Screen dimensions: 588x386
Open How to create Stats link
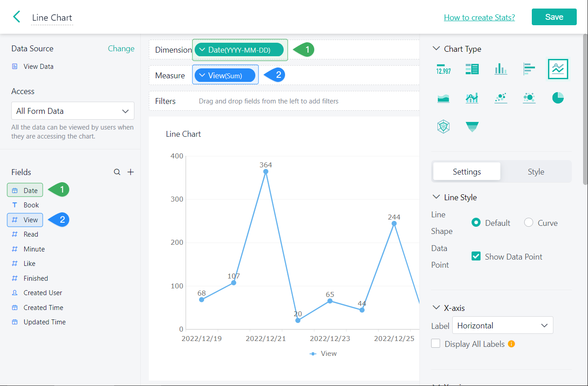click(479, 18)
